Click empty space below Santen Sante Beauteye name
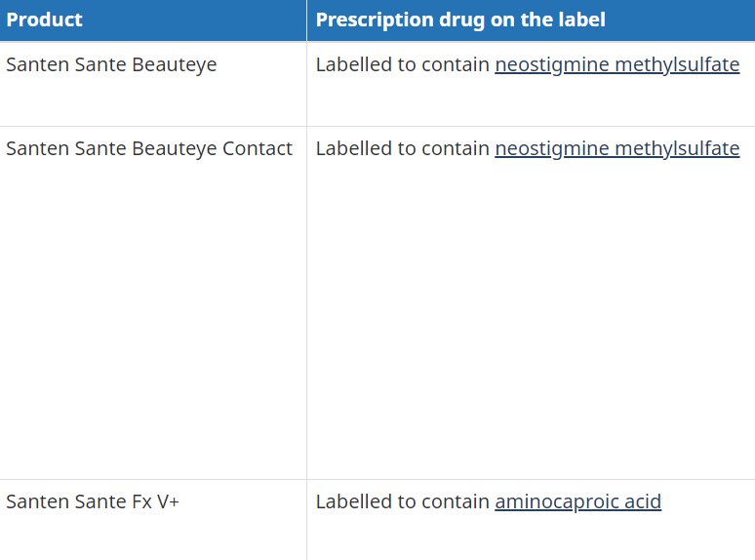 point(153,102)
